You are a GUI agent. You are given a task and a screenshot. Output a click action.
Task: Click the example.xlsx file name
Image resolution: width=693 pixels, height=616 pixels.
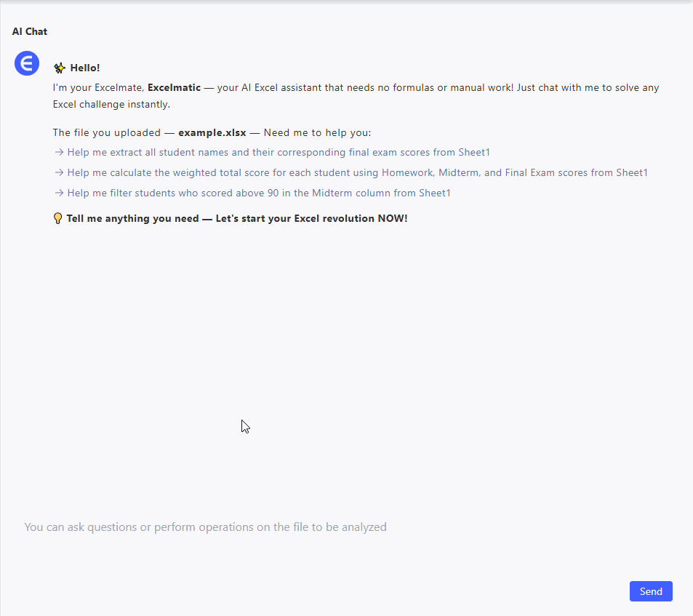click(x=212, y=133)
